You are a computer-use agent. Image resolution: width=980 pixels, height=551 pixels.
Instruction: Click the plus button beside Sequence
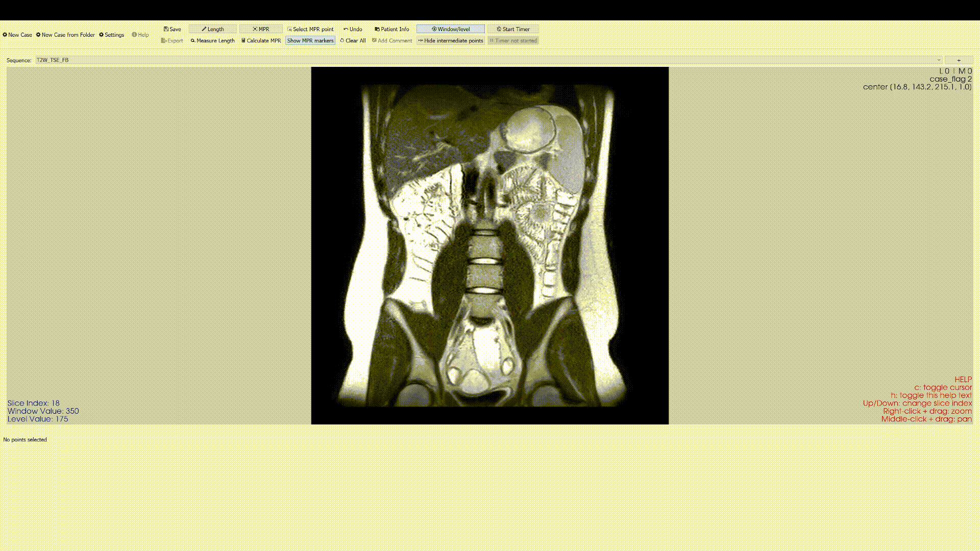click(959, 60)
